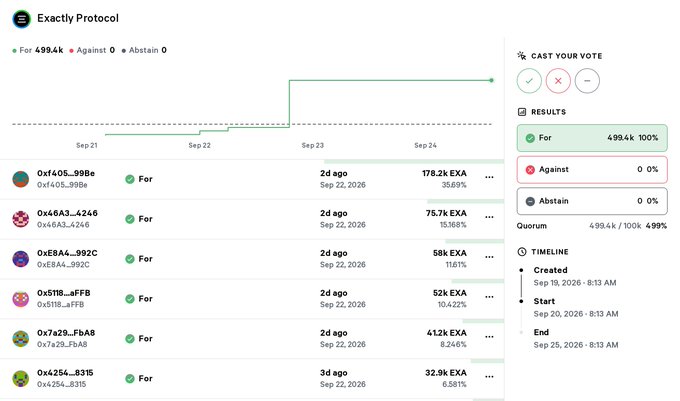The height and width of the screenshot is (401, 680).
Task: Open avatar of voter 0xf405...99Be
Action: (x=20, y=179)
